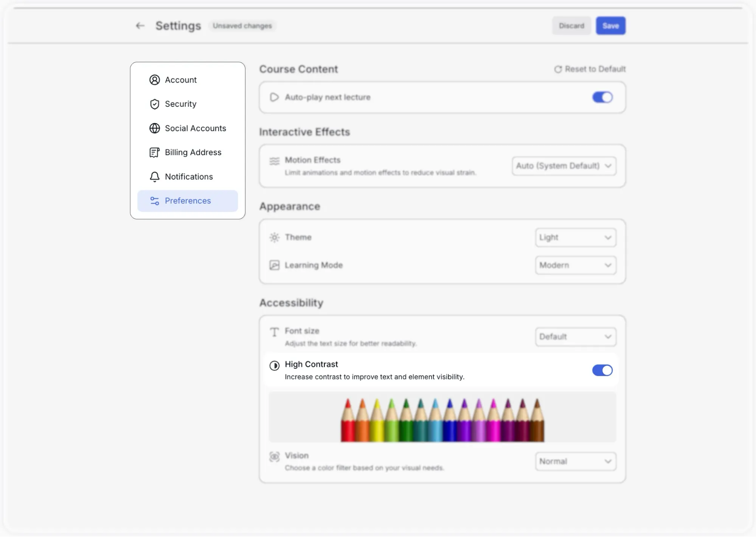Turn off Auto-play next lecture switch
Image resolution: width=756 pixels, height=537 pixels.
(x=602, y=97)
